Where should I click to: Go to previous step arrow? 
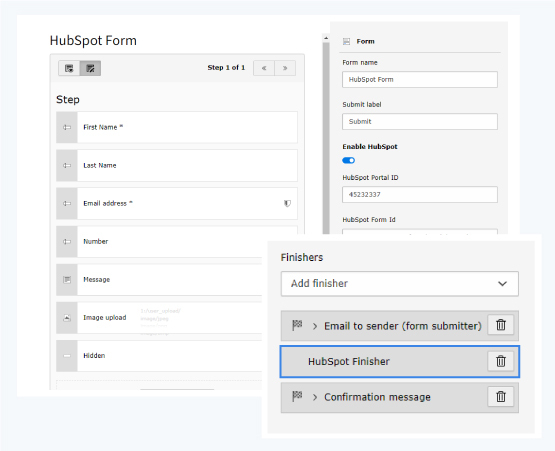(264, 68)
